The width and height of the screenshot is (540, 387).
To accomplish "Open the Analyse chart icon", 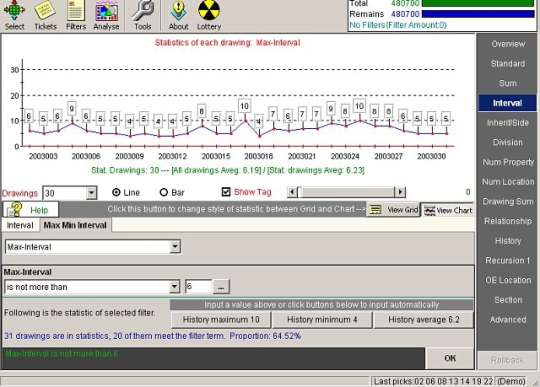I will (106, 15).
